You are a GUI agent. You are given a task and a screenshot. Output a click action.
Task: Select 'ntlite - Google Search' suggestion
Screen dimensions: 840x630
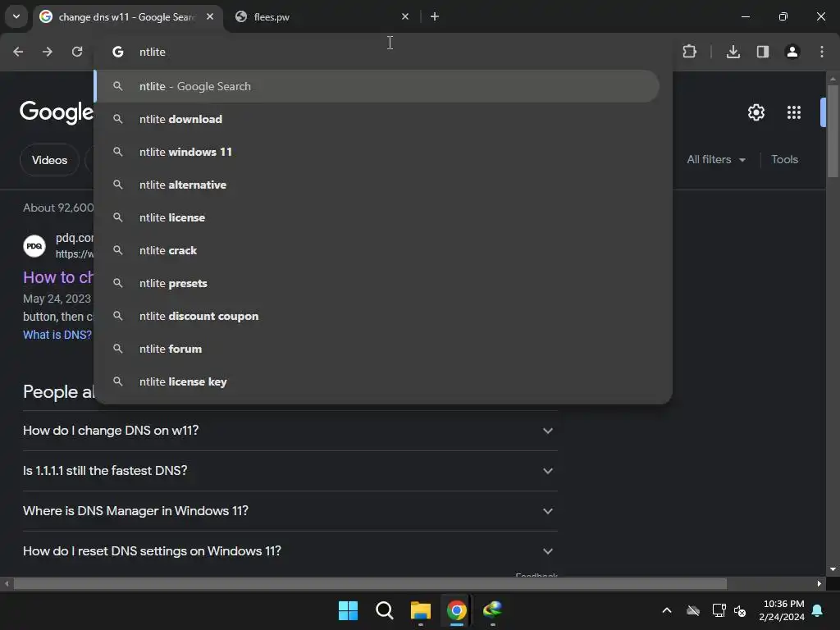click(377, 86)
